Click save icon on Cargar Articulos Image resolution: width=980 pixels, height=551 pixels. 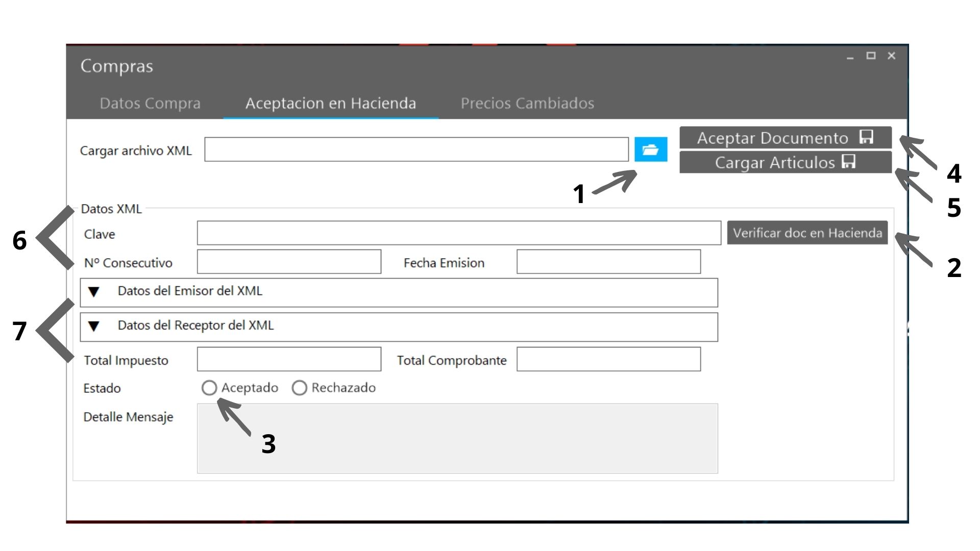click(x=848, y=162)
